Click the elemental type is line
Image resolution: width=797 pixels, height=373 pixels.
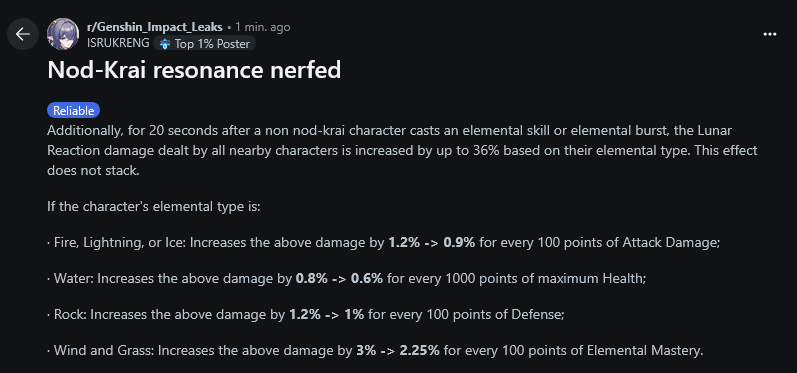(x=154, y=207)
